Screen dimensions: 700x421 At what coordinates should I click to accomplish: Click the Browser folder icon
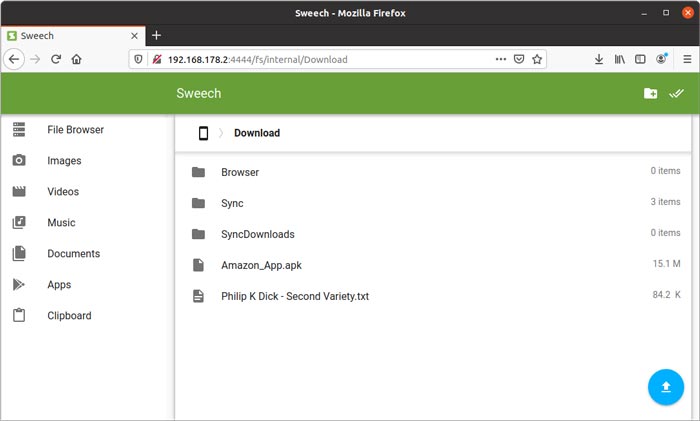click(198, 172)
